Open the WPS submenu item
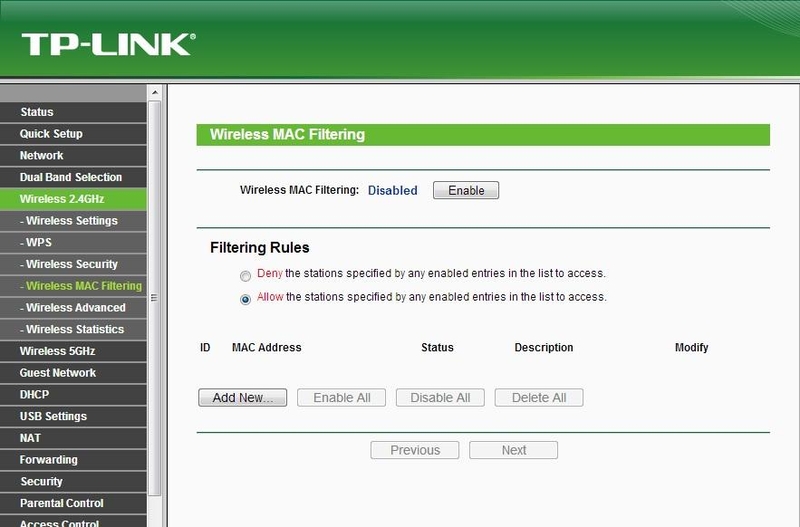Image resolution: width=800 pixels, height=527 pixels. [x=73, y=242]
